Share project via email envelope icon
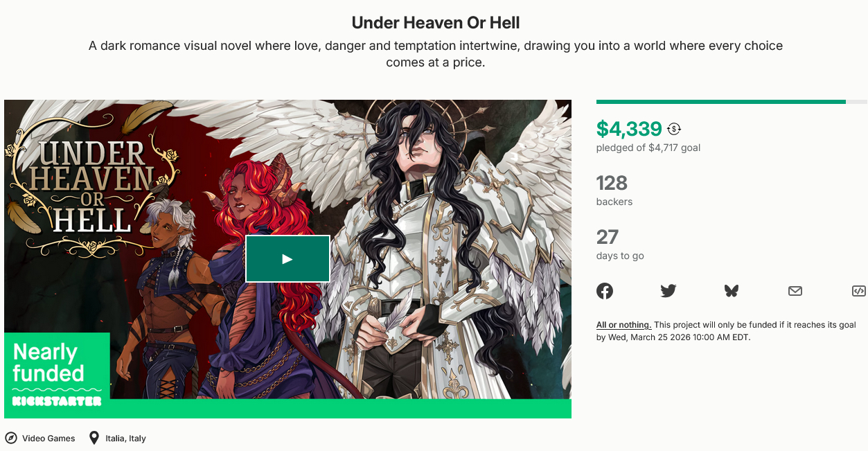 795,291
